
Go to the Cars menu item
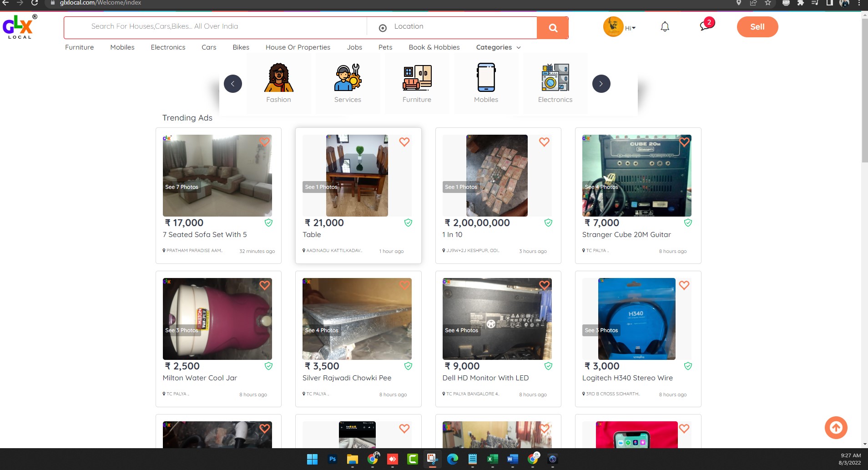[209, 47]
